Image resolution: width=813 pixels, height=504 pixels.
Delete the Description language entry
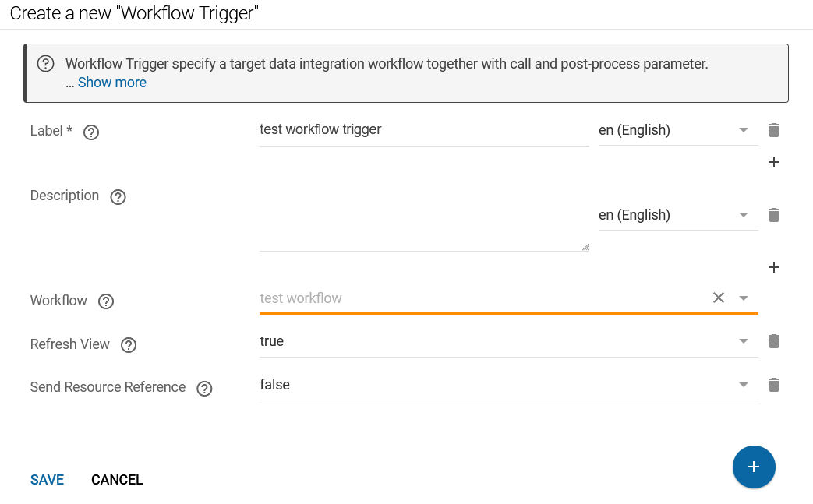[773, 215]
